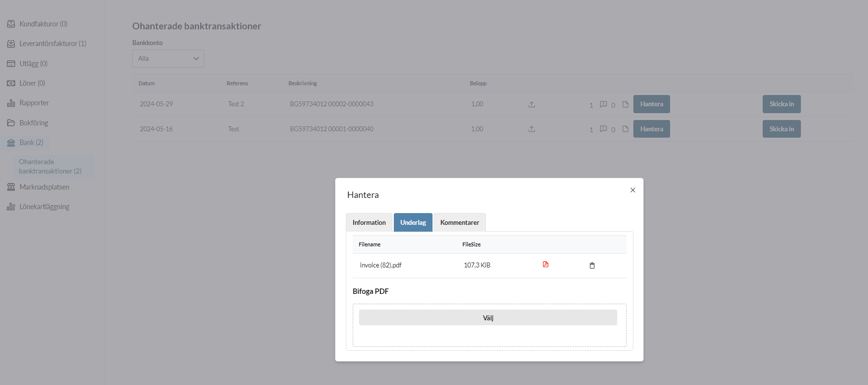Open the invoice (82).pdf PDF icon

pos(546,265)
